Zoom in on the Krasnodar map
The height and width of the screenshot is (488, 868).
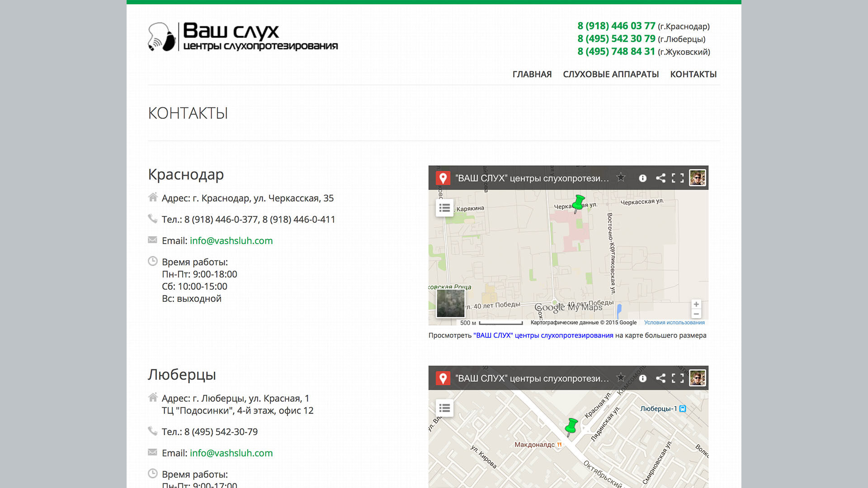click(x=696, y=304)
